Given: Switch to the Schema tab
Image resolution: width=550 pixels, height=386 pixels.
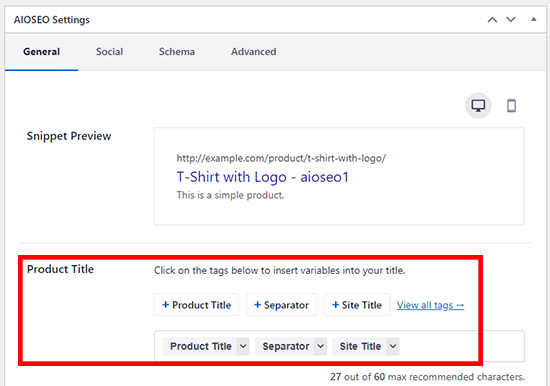Looking at the screenshot, I should pyautogui.click(x=177, y=52).
